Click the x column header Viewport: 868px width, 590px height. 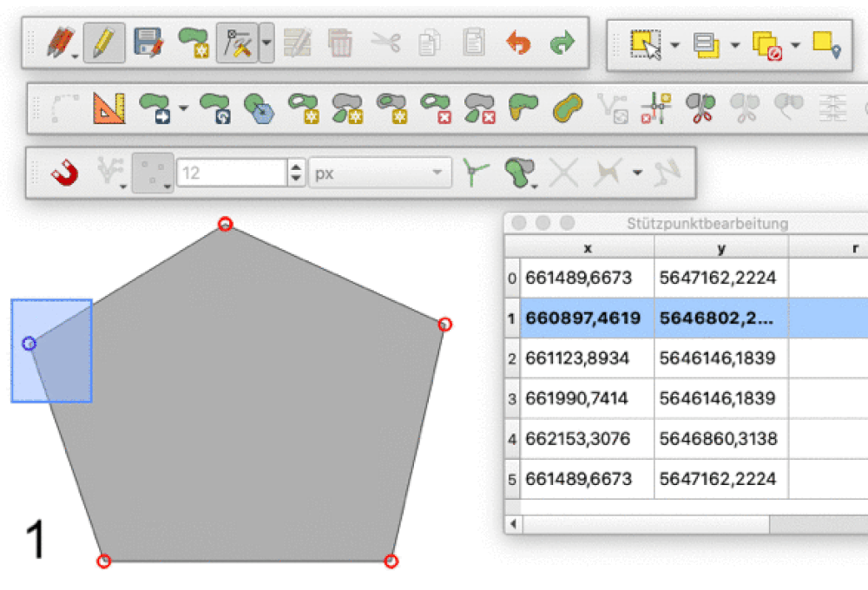(x=587, y=248)
